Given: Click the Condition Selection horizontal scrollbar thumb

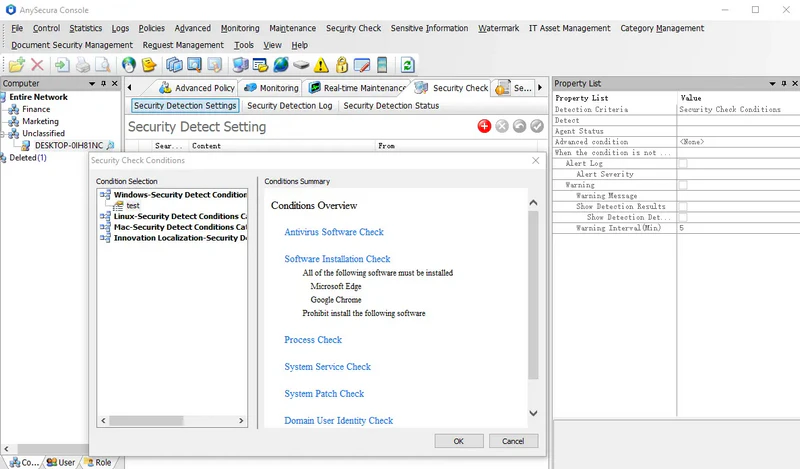Looking at the screenshot, I should point(146,421).
